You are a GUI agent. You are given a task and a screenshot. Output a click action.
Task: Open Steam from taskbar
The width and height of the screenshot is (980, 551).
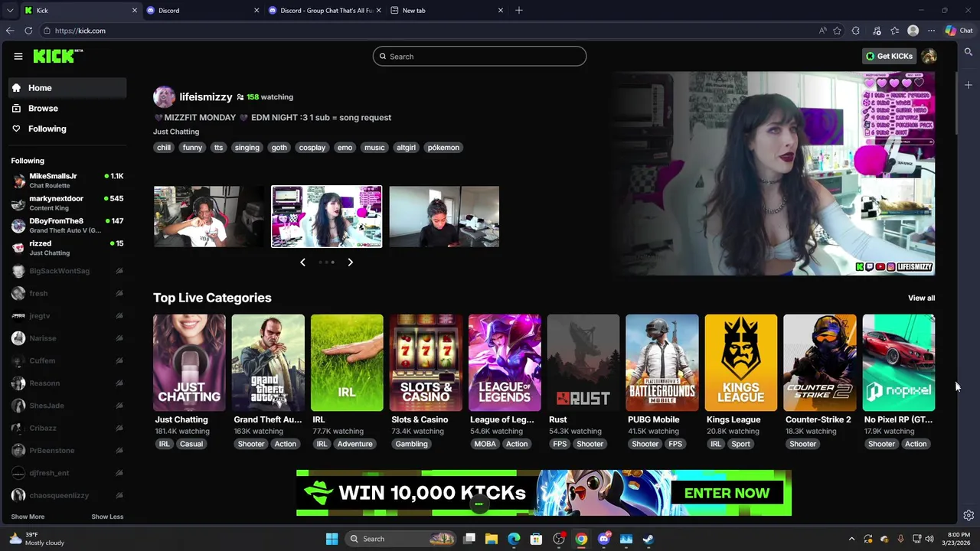(x=648, y=539)
